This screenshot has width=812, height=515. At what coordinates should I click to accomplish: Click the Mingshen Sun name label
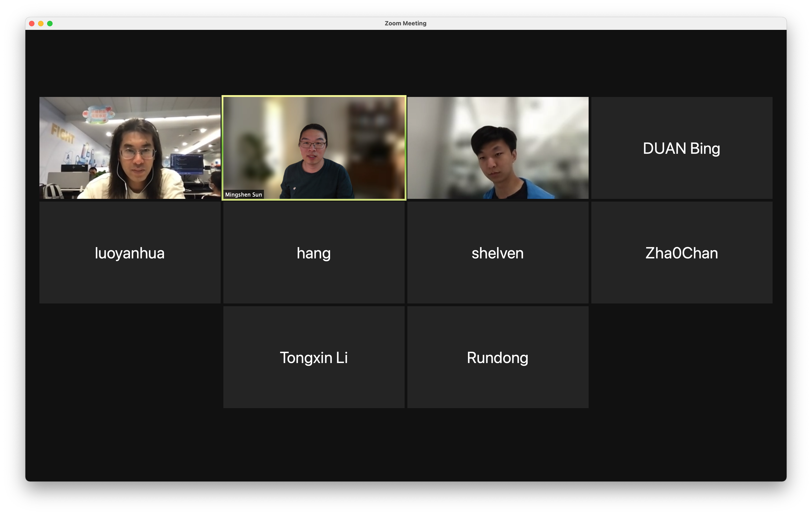point(244,194)
